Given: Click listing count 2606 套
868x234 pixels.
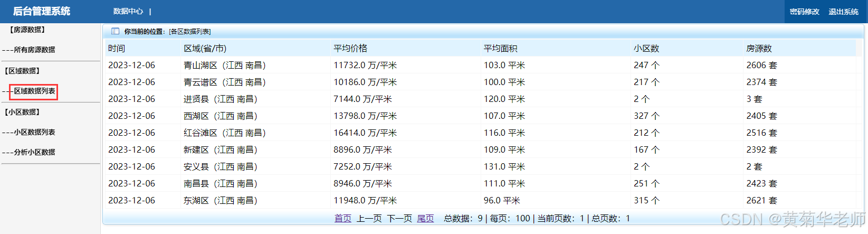Looking at the screenshot, I should [x=762, y=65].
